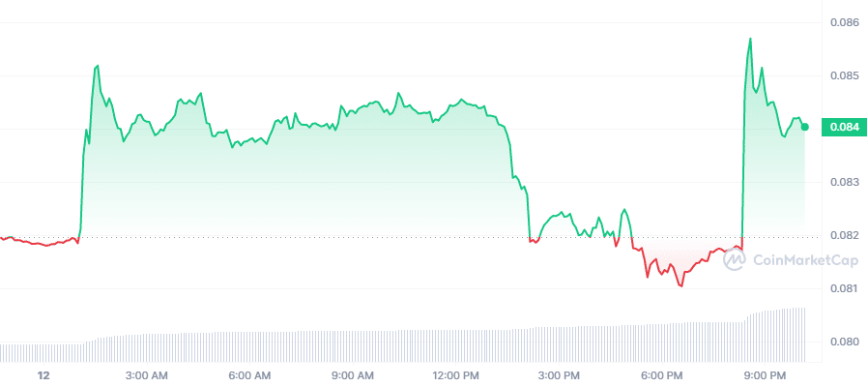Click the green 0.084 price tag
Viewport: 868px width, 387px height.
click(x=838, y=127)
